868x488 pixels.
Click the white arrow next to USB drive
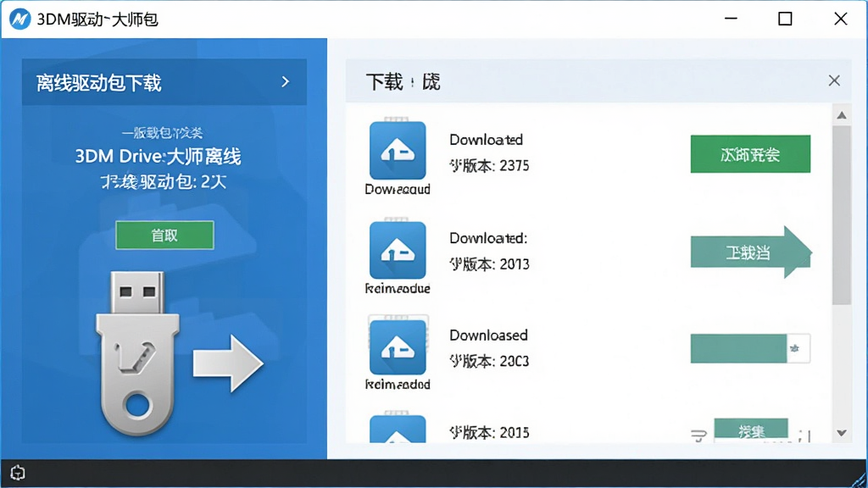(228, 363)
